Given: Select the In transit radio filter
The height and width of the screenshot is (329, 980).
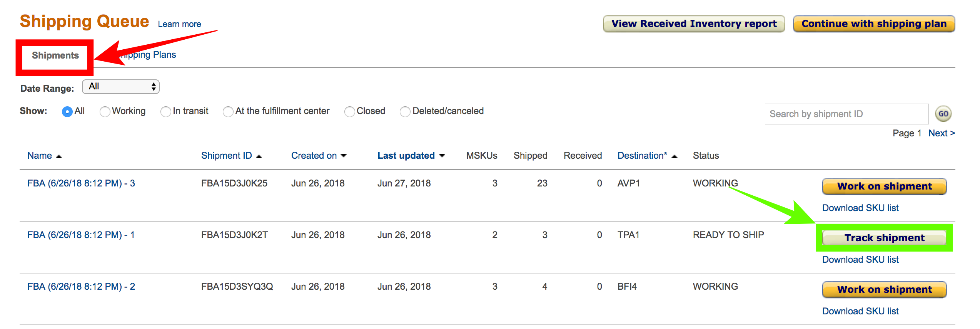Looking at the screenshot, I should [x=165, y=111].
